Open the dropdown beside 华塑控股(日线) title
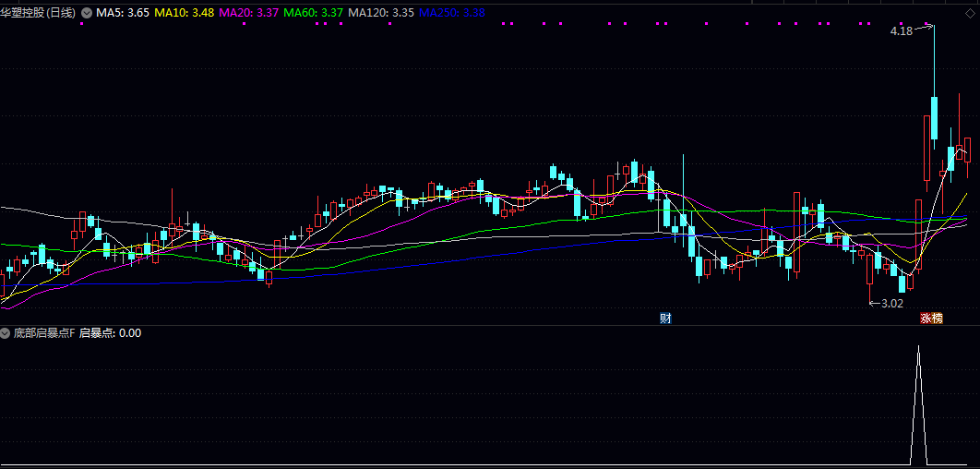Image resolution: width=980 pixels, height=469 pixels. click(x=86, y=13)
